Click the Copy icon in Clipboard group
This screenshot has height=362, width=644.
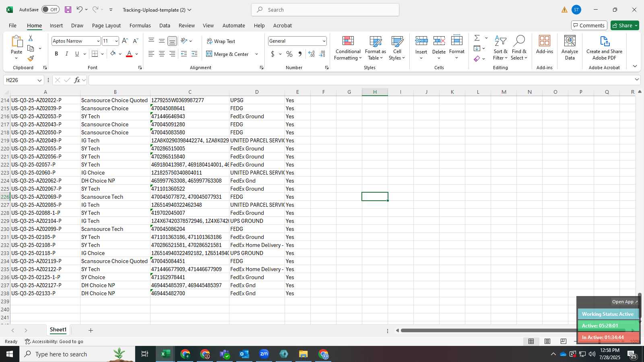(x=31, y=48)
